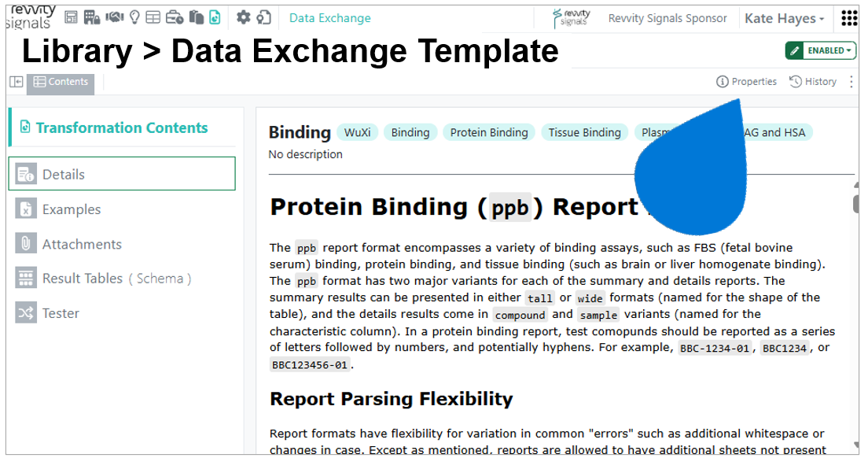Select the Contents tab
Image resolution: width=868 pixels, height=458 pixels.
coord(61,82)
